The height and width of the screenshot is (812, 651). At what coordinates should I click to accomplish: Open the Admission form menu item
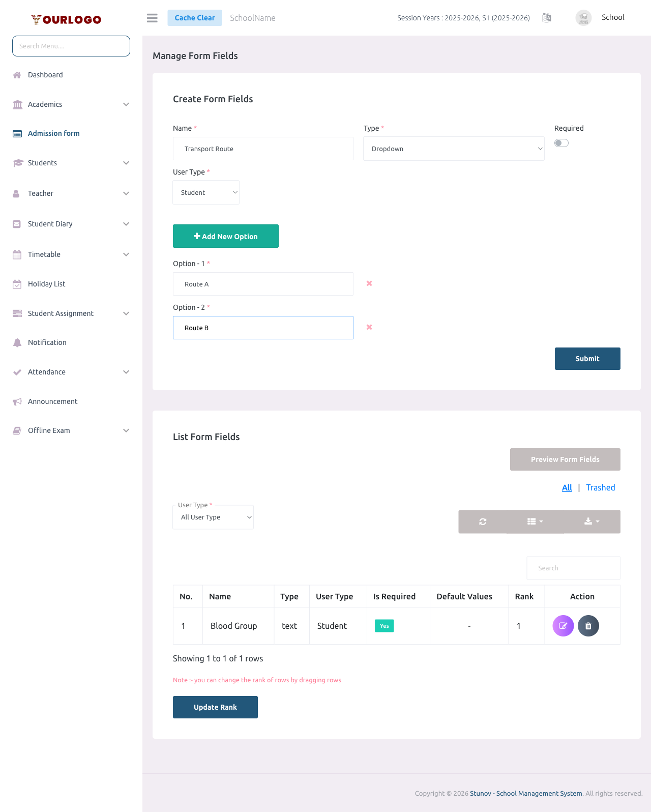click(54, 133)
